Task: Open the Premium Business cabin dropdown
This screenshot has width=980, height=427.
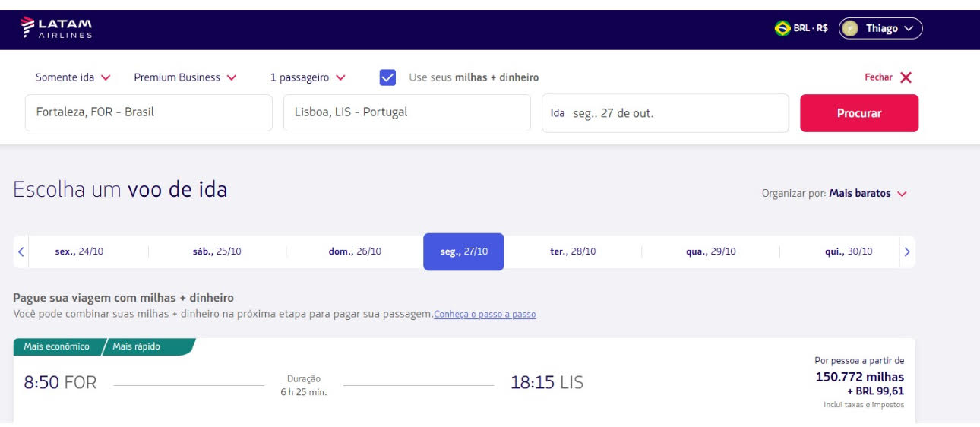Action: coord(185,77)
